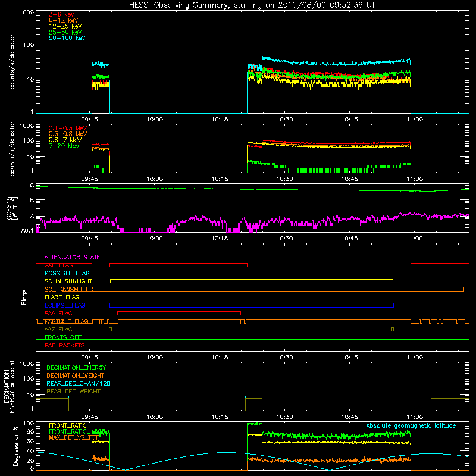Click the DECIMATION_WEIGHT legend label
Viewport: 476px width, 476px height.
pos(76,375)
